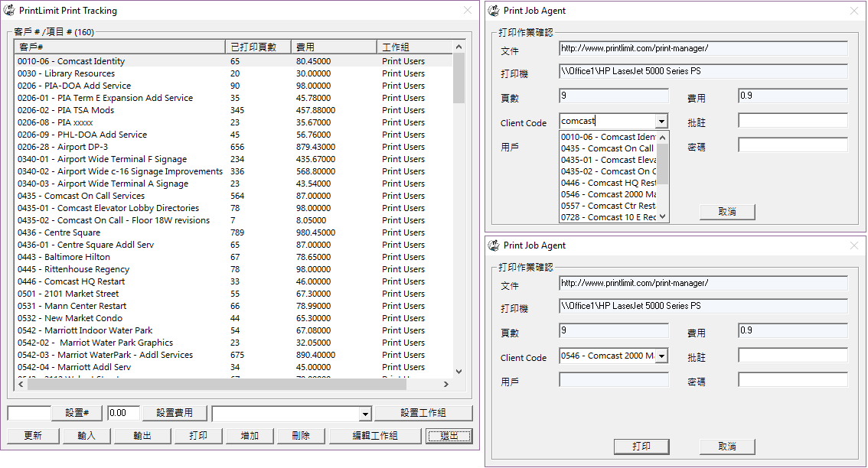Screen dimensions: 868x468
Task: Click the 退出 button
Action: coord(449,436)
